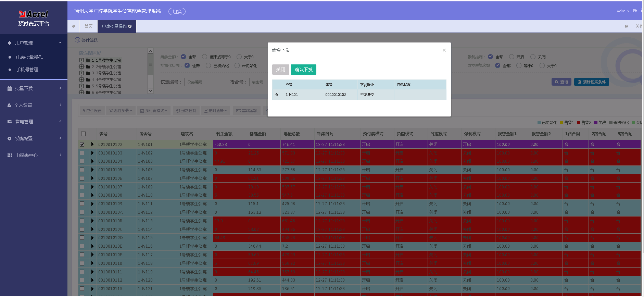Expand the 售电管理 sidebar menu
The width and height of the screenshot is (644, 297).
34,122
